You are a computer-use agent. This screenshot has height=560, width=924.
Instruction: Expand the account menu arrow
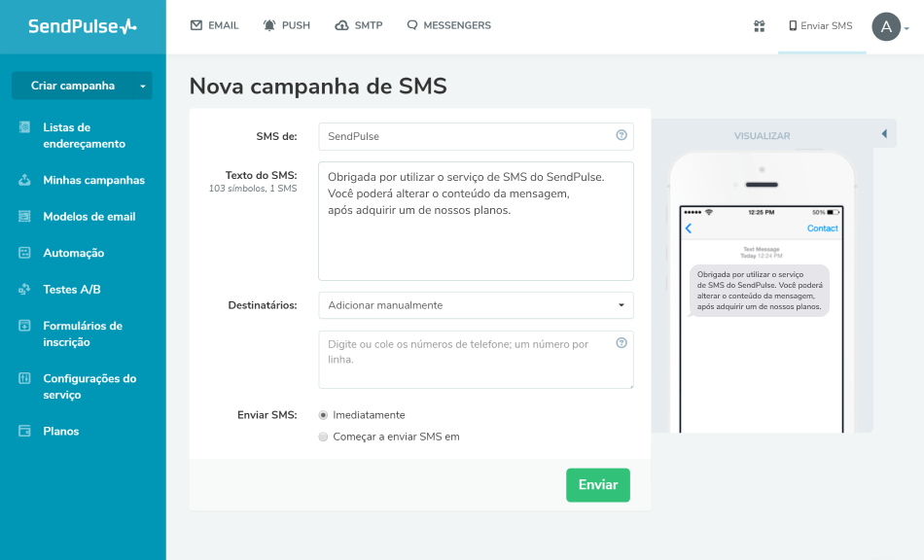pyautogui.click(x=906, y=28)
